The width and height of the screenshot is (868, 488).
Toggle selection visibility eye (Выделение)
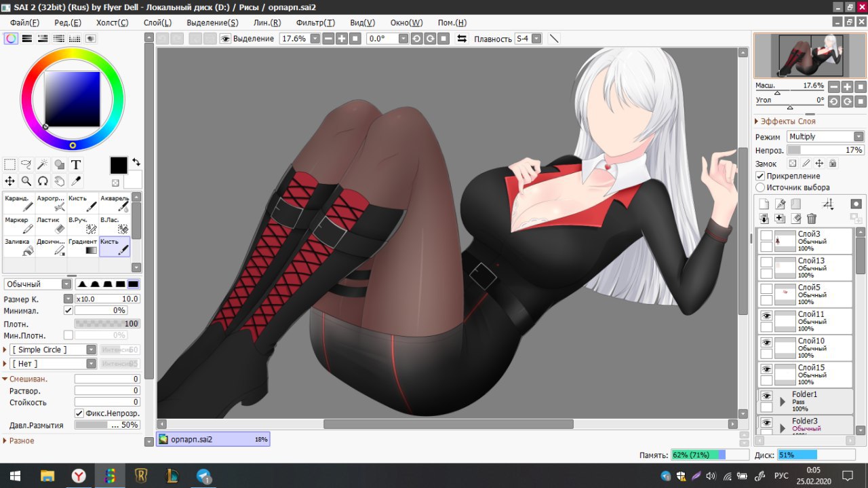coord(225,39)
